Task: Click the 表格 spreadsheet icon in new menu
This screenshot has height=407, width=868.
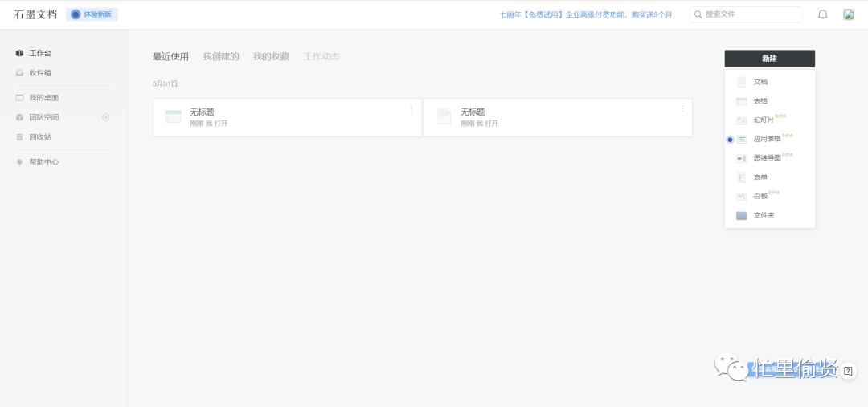Action: tap(741, 101)
